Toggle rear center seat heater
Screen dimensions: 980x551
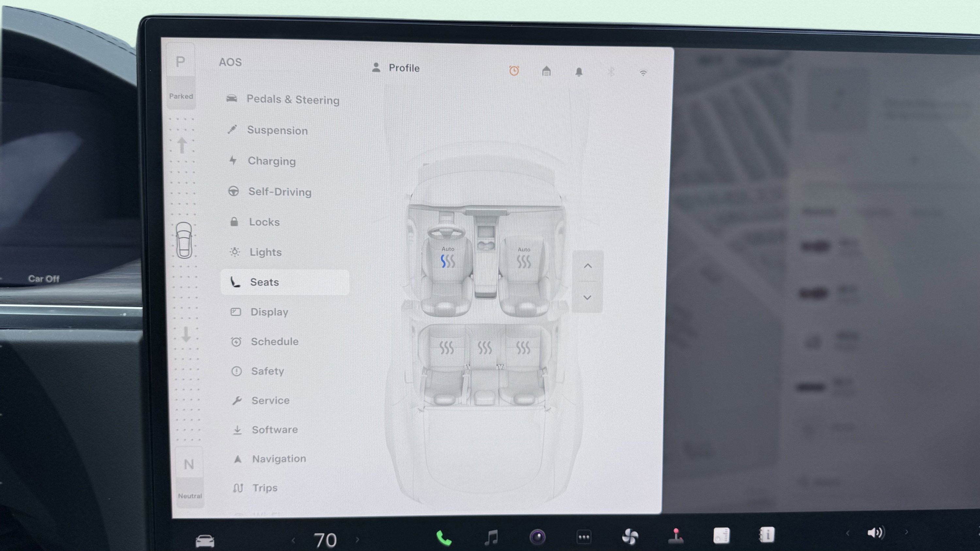pyautogui.click(x=485, y=348)
